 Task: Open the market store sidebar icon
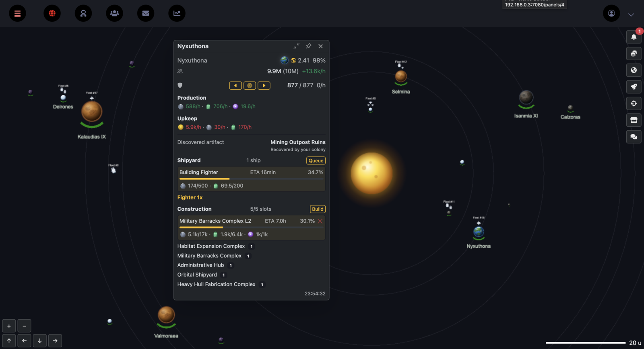point(634,120)
